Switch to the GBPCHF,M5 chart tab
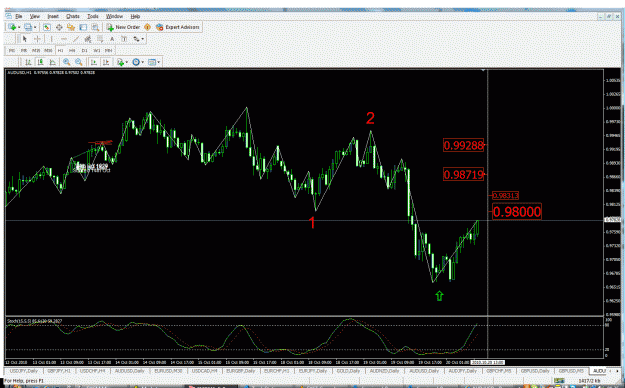625x388 pixels. [498, 371]
